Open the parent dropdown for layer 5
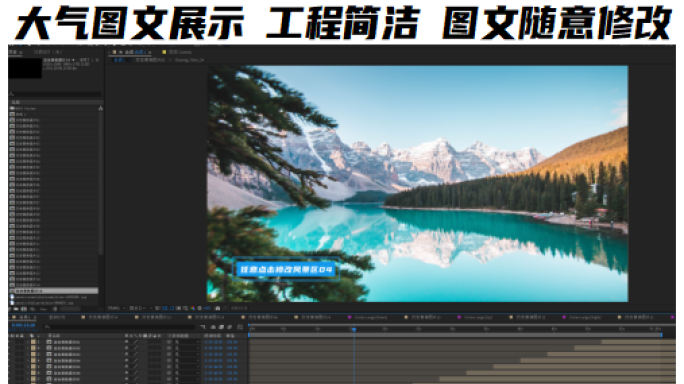 187,367
